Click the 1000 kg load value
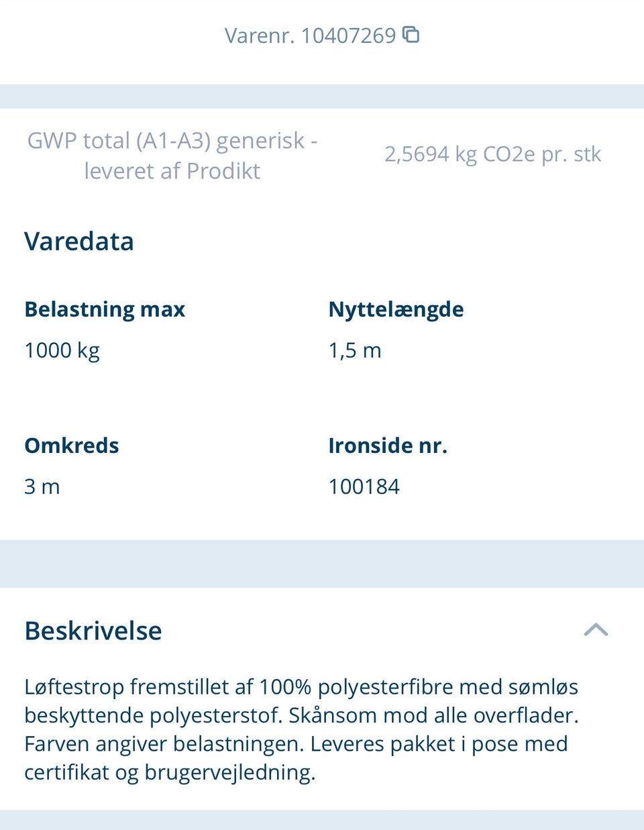 point(62,350)
